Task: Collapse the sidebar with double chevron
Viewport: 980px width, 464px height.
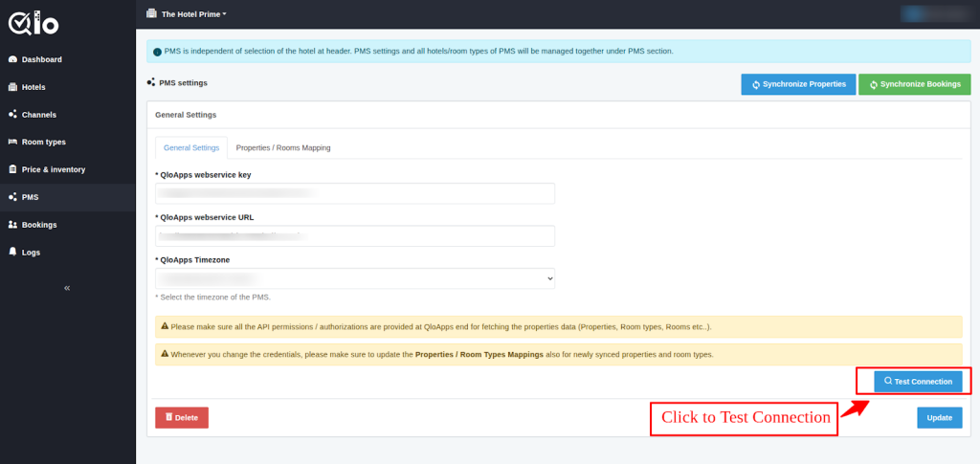Action: (x=67, y=288)
